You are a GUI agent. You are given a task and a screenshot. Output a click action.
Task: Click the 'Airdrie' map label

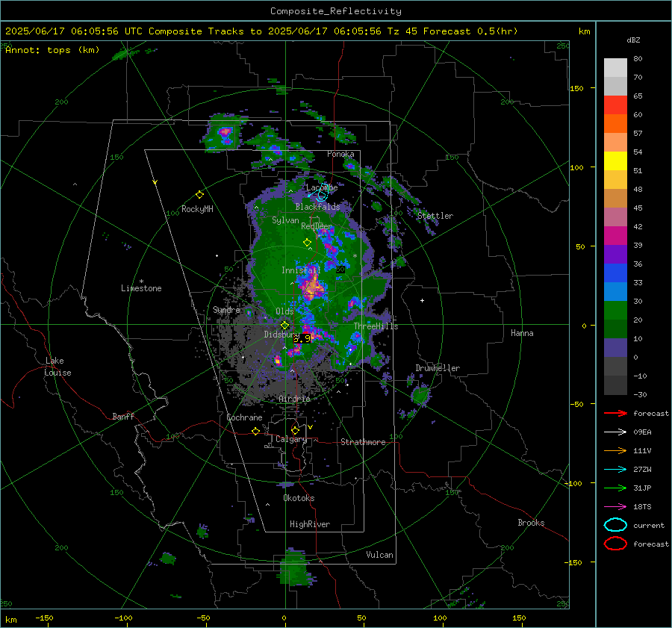pyautogui.click(x=294, y=399)
